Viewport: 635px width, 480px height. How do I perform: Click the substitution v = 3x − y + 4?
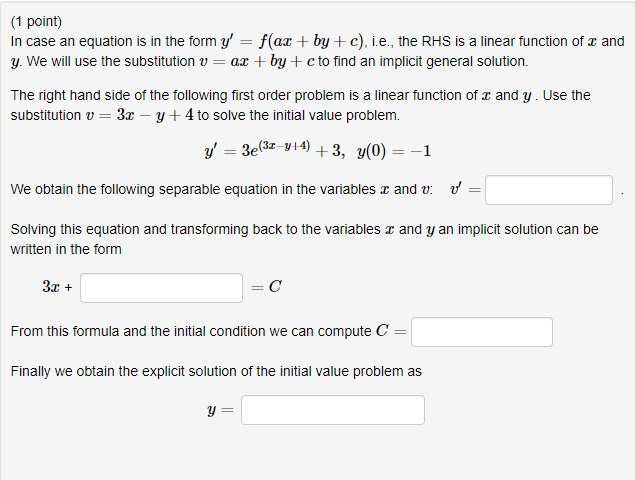140,115
